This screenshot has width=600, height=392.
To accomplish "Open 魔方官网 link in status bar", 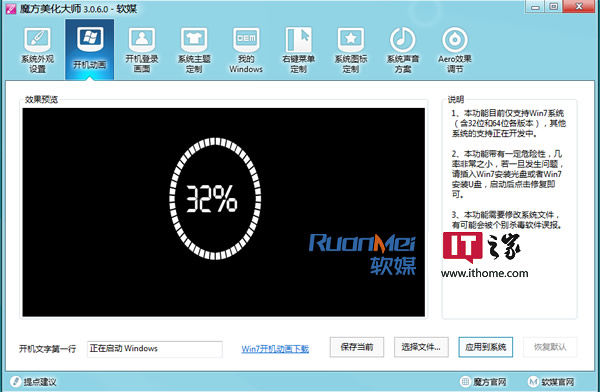I will point(484,382).
